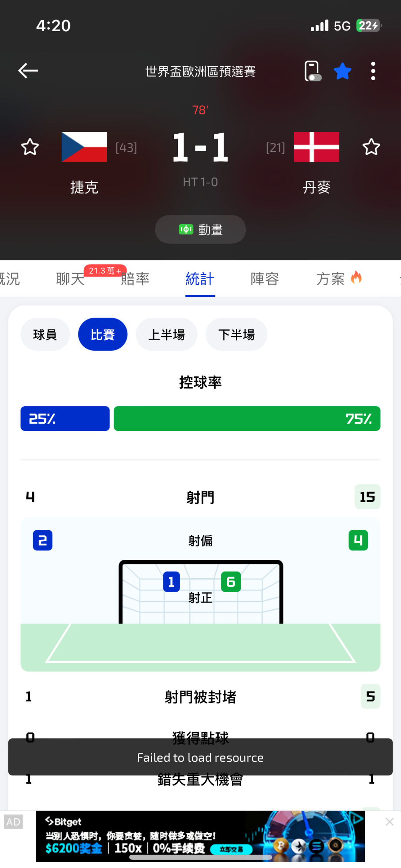
Task: Close the ad banner with X
Action: click(389, 822)
